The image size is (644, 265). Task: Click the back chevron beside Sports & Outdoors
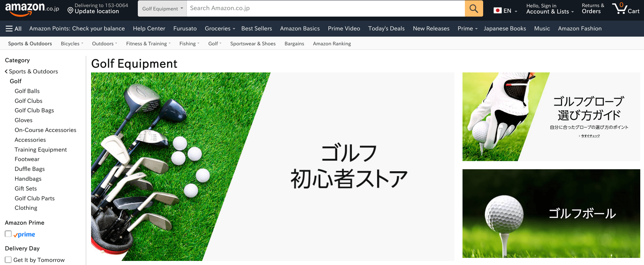pos(6,71)
